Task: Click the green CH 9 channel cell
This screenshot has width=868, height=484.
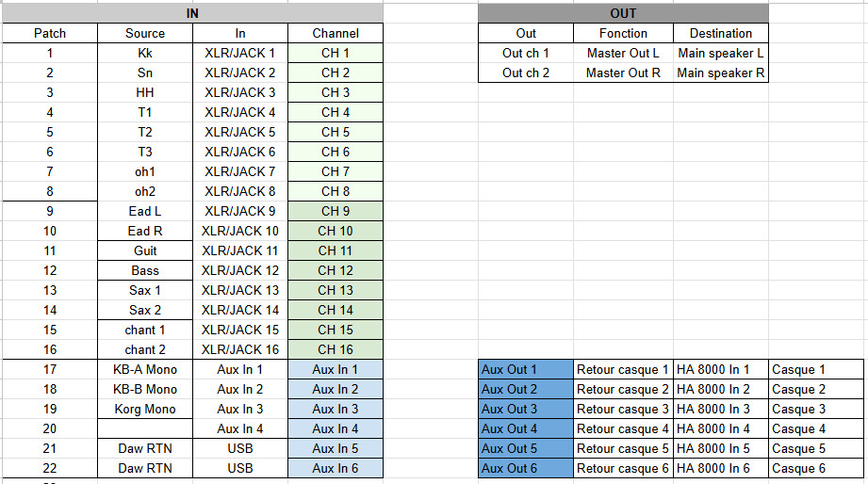Action: [x=336, y=211]
